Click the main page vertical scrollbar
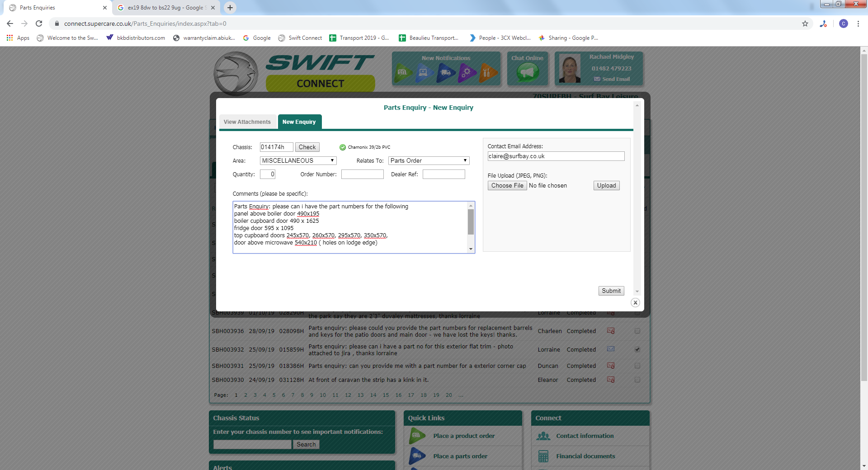Screen dimensions: 868x470 point(864,217)
